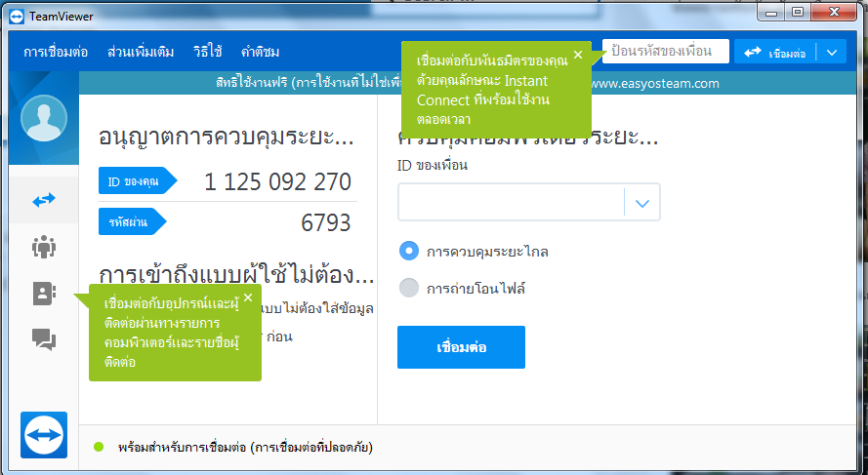This screenshot has height=475, width=868.
Task: Click the green connection status dot
Action: (x=99, y=447)
